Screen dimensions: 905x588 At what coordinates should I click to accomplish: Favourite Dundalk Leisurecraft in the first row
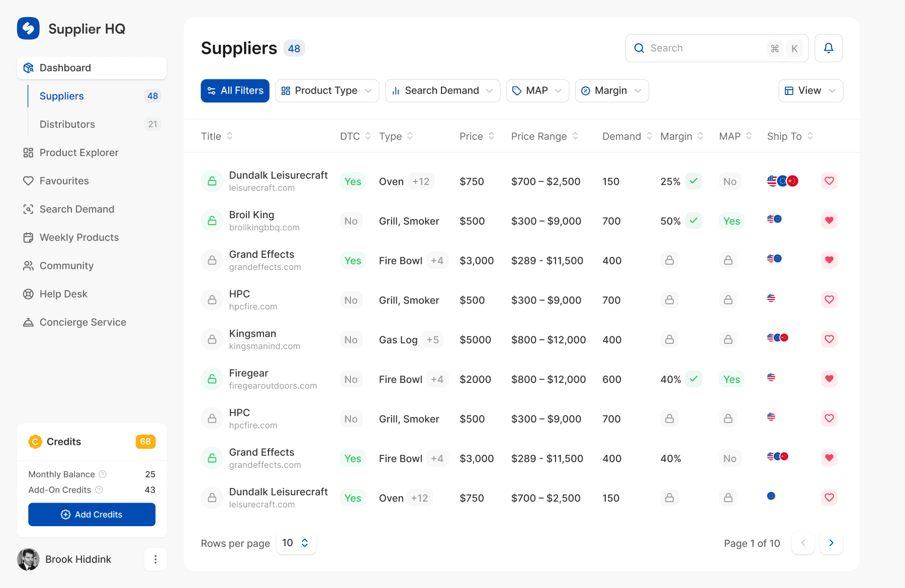point(829,181)
